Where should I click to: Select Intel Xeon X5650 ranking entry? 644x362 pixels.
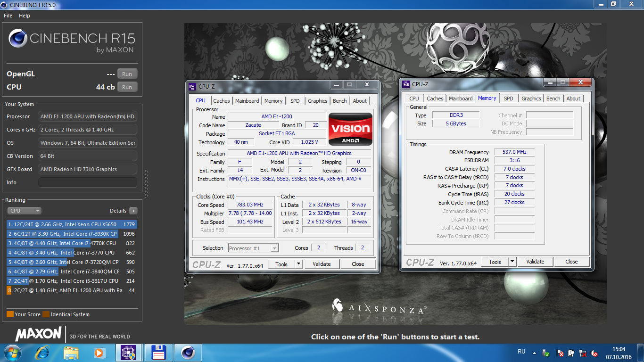click(x=72, y=224)
